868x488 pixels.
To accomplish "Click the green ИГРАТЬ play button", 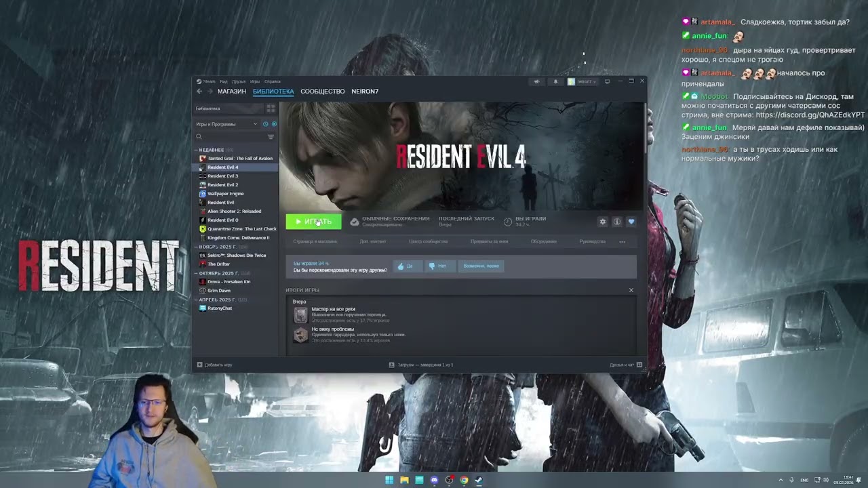I will coord(313,222).
